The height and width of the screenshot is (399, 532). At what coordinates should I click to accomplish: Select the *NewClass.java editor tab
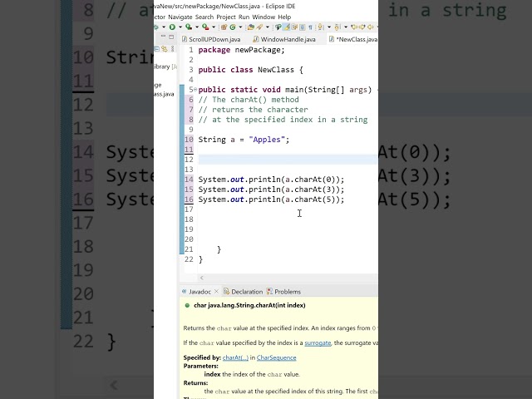[353, 39]
